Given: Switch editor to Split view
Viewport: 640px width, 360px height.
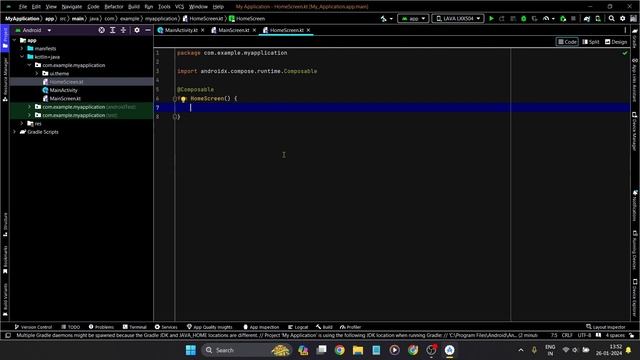Looking at the screenshot, I should [x=591, y=42].
